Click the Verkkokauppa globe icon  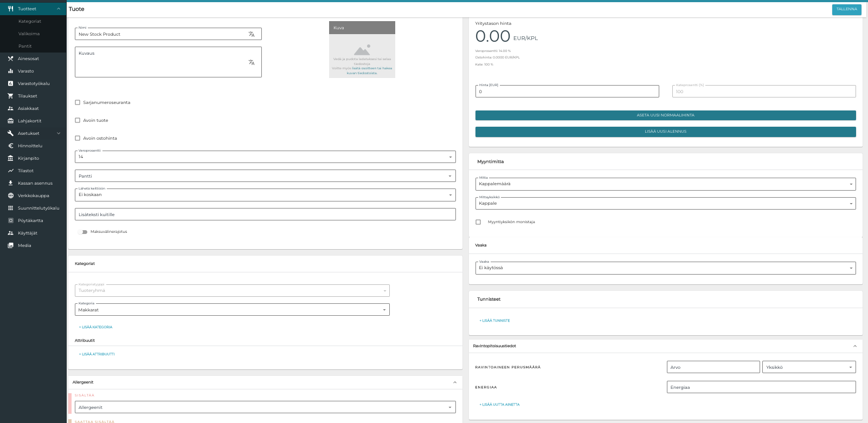point(10,196)
